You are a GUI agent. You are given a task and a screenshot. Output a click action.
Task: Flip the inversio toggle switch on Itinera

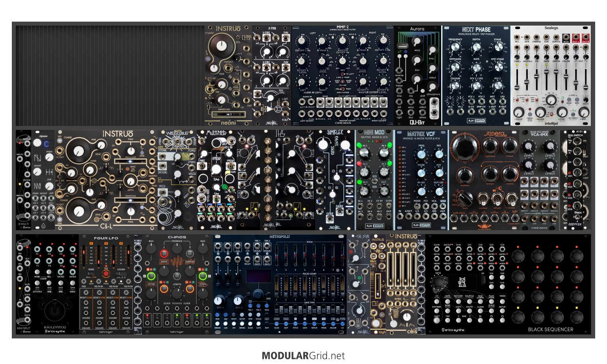(x=511, y=198)
